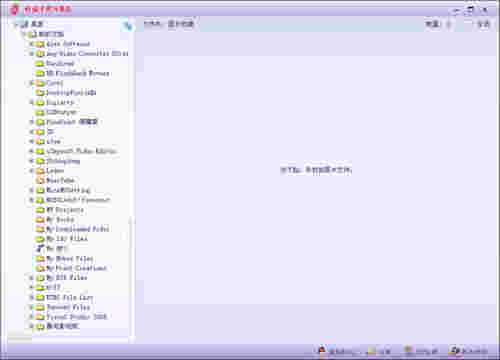Expand the Live folder node
Image resolution: width=500 pixels, height=360 pixels.
coord(31,141)
